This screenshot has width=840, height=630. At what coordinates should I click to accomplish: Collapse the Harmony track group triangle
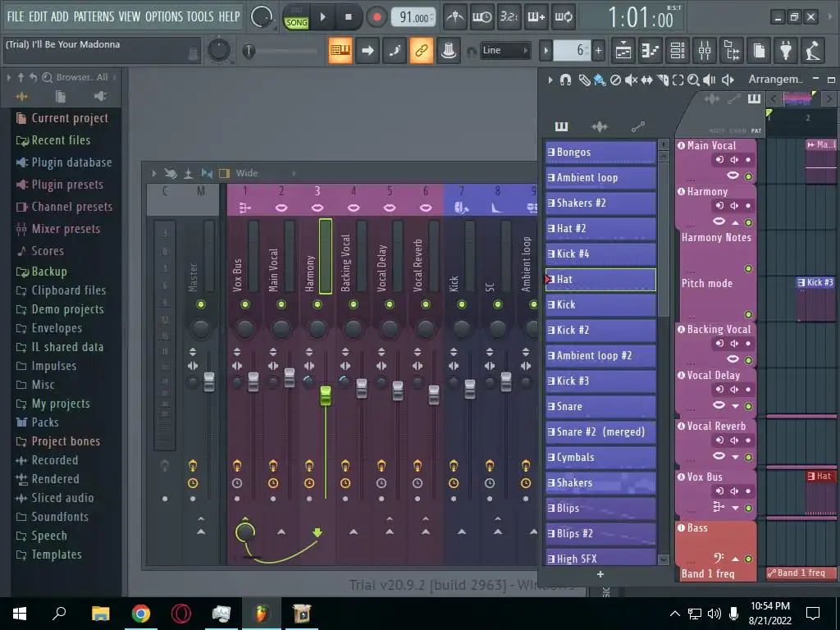click(736, 222)
